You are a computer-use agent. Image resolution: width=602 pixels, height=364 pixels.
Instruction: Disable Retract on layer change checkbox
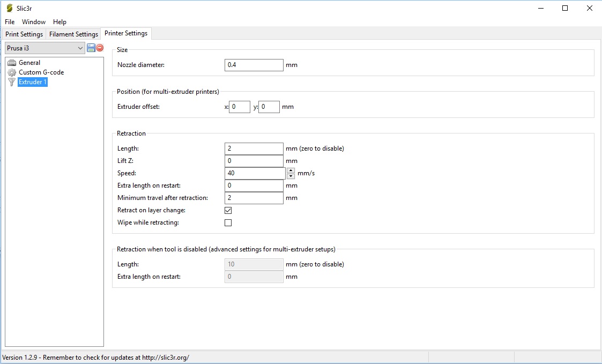point(228,211)
